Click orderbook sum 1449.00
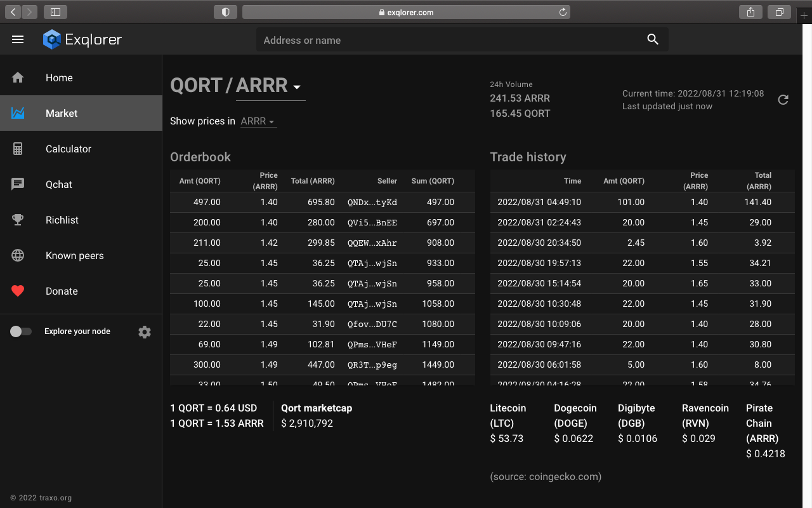The image size is (812, 508). 438,364
